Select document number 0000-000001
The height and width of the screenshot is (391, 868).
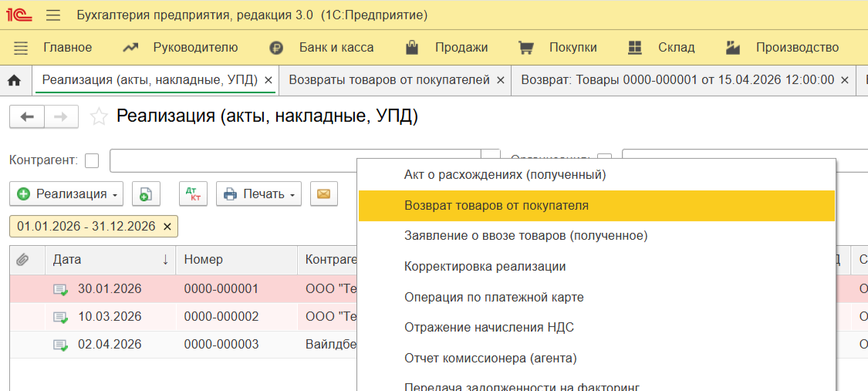tap(221, 289)
